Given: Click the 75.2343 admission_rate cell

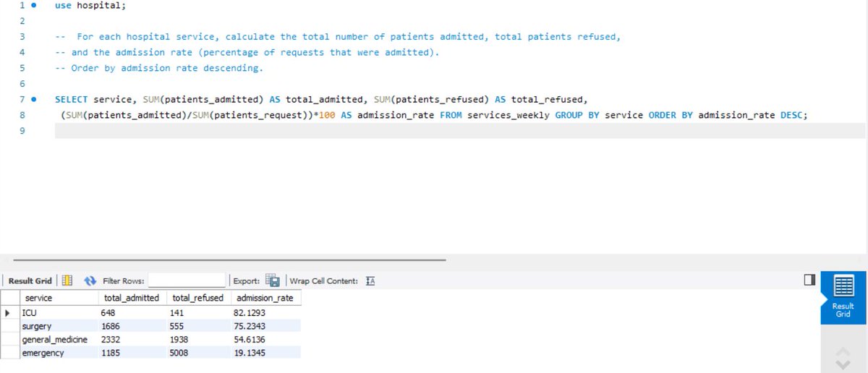Looking at the screenshot, I should [266, 326].
